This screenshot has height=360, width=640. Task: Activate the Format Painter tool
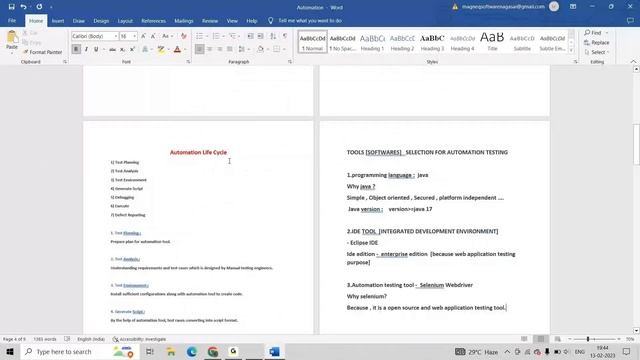[42, 52]
